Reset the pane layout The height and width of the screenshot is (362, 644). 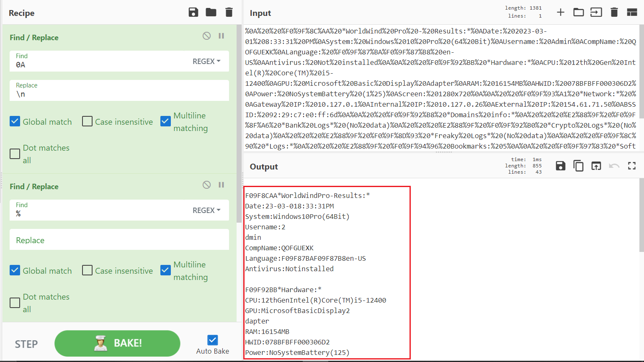point(632,13)
